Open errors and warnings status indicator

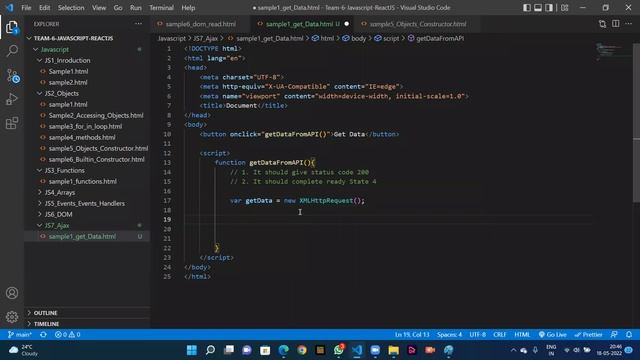68,335
